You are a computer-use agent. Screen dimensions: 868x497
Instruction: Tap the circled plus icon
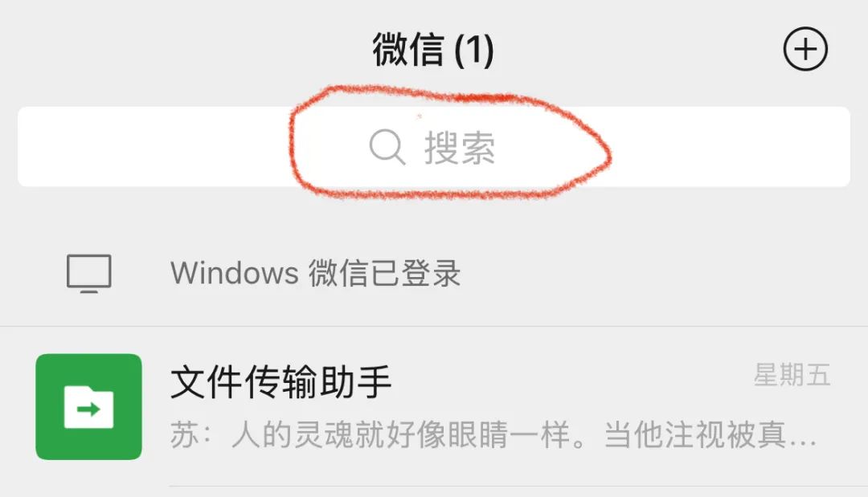click(x=805, y=49)
